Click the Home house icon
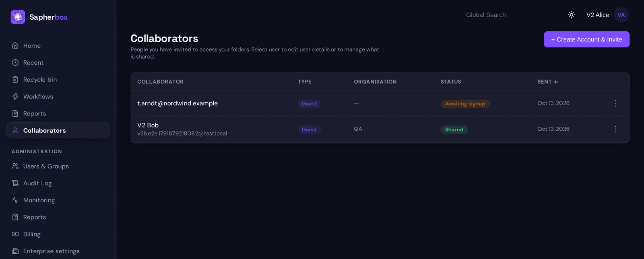Image resolution: width=644 pixels, height=259 pixels. 15,45
